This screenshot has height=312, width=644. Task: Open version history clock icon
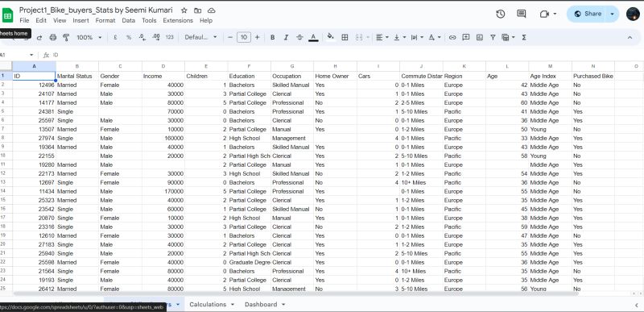(x=500, y=14)
